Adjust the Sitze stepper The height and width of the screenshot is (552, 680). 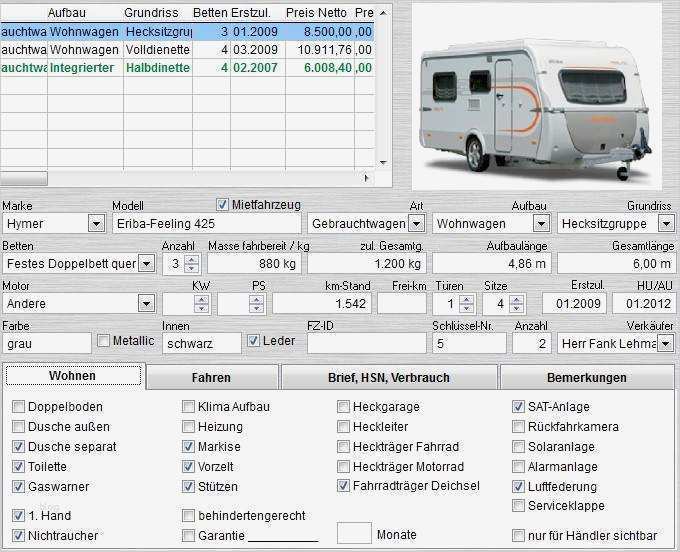(516, 304)
